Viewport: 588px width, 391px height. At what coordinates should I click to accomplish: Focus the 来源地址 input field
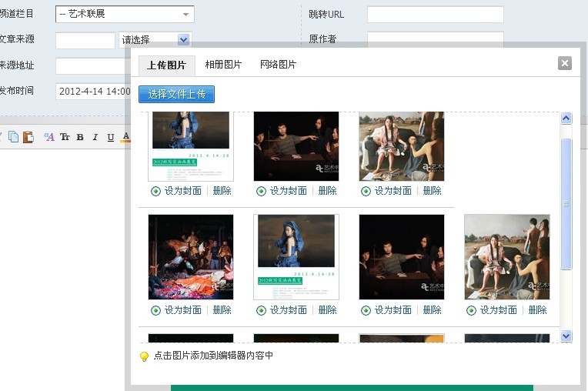[93, 65]
